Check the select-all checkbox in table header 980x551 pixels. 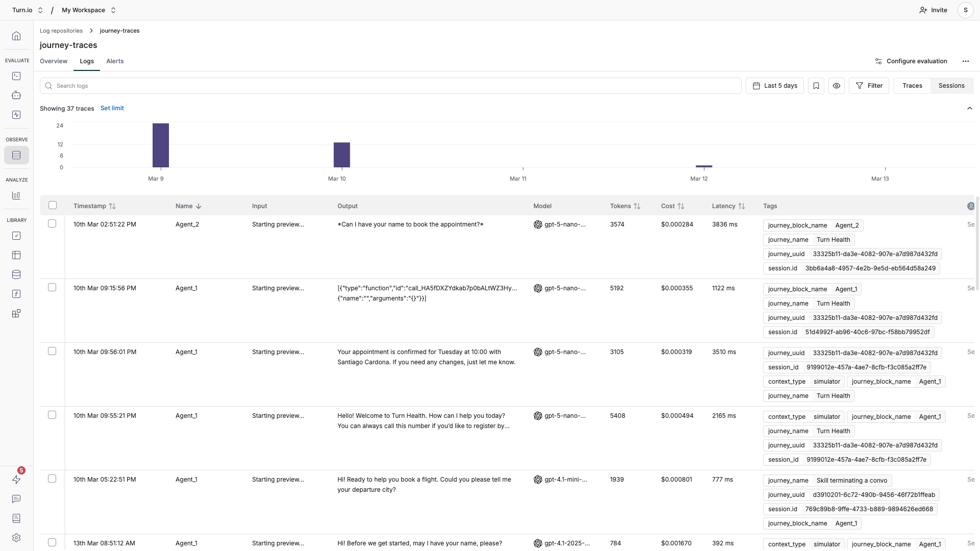[53, 205]
